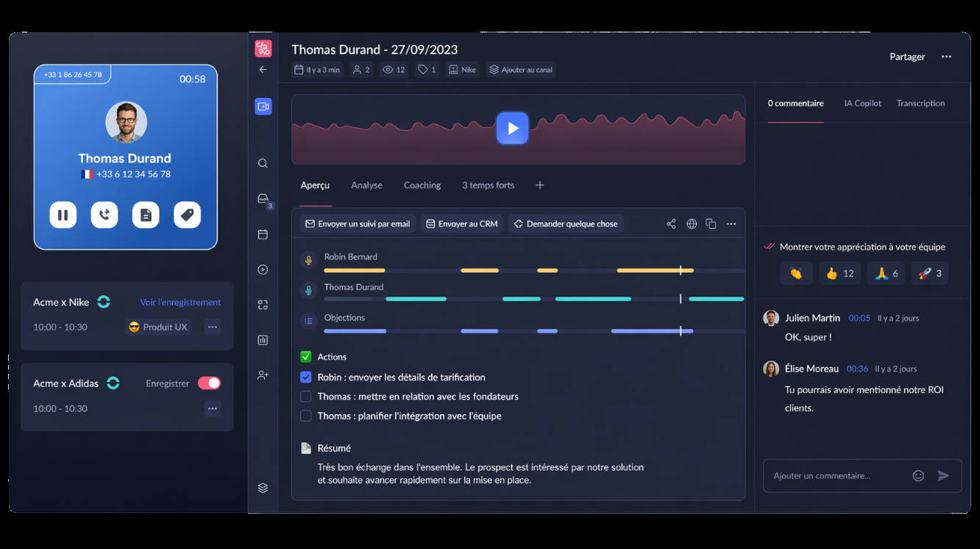Click the globe translation icon near the summary
This screenshot has width=980, height=549.
tap(691, 223)
